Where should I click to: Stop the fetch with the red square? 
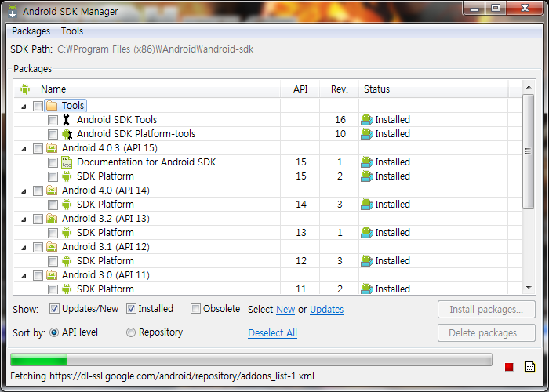509,367
